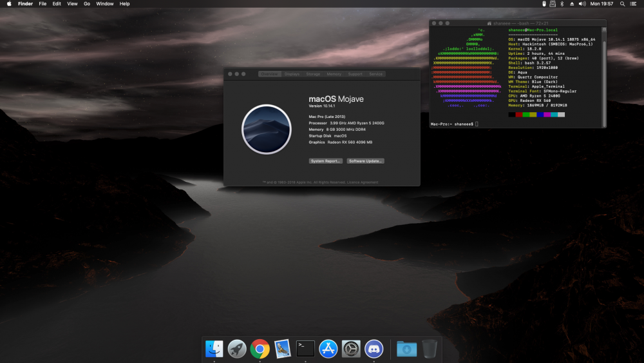Click the cyan color block in Terminal
Screen dimensions: 644x363
pos(554,115)
